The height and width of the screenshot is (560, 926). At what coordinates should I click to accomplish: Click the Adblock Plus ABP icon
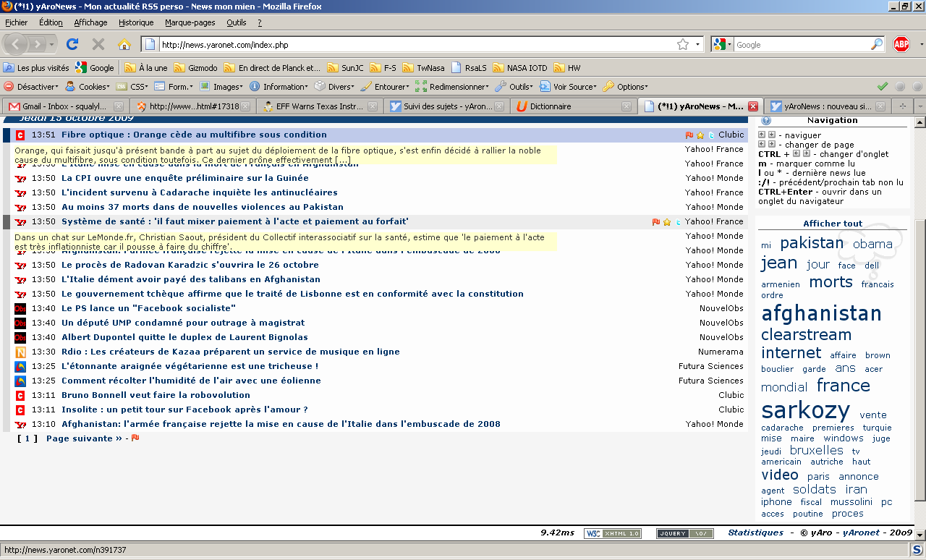pos(901,44)
